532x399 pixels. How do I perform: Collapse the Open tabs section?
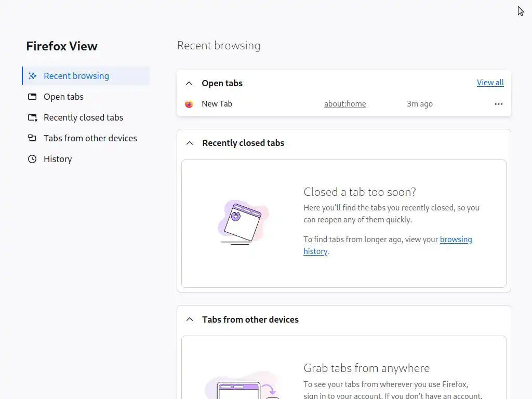click(190, 83)
